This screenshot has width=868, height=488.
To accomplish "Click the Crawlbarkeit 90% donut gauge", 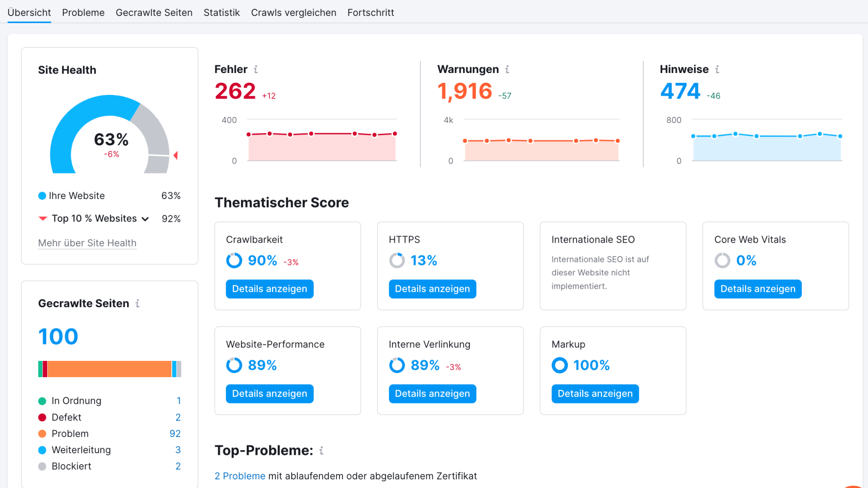I will 234,260.
